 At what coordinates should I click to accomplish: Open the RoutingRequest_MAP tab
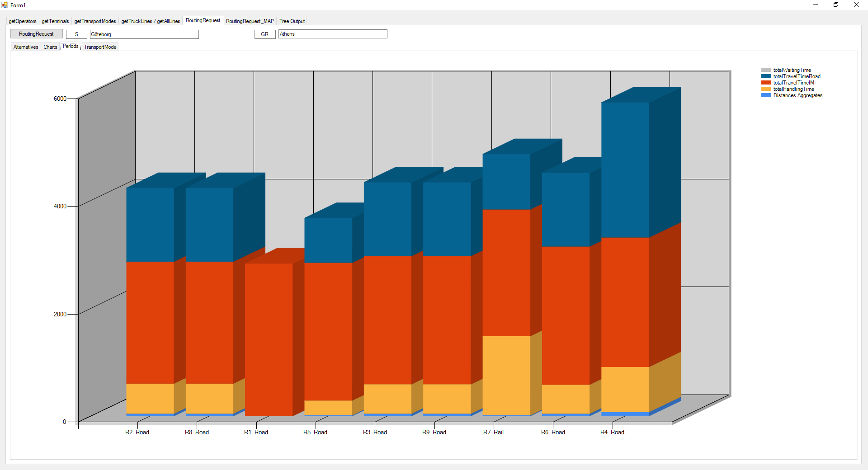point(250,21)
